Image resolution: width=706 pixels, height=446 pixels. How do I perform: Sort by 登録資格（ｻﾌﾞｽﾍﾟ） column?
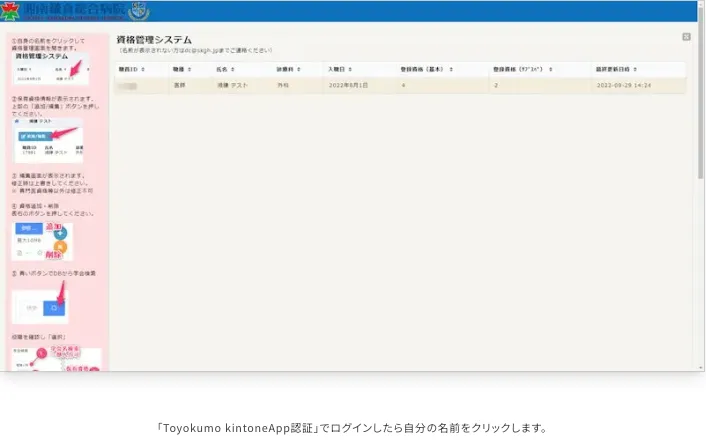(523, 69)
